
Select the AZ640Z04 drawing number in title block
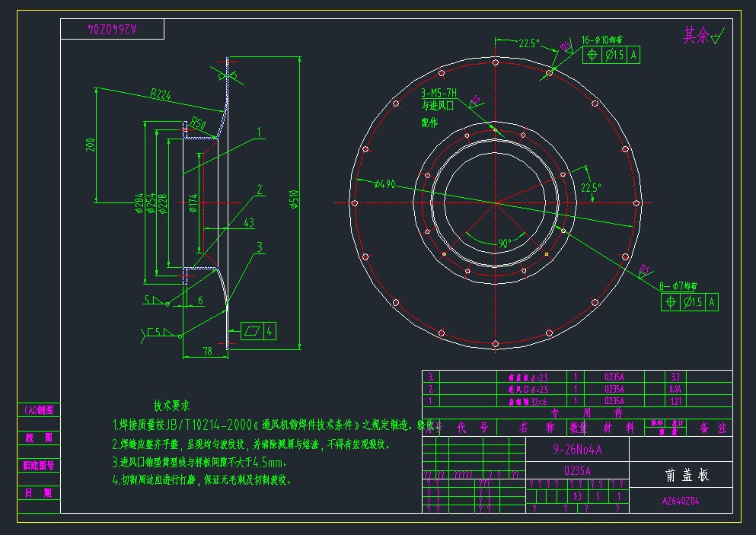click(x=680, y=502)
